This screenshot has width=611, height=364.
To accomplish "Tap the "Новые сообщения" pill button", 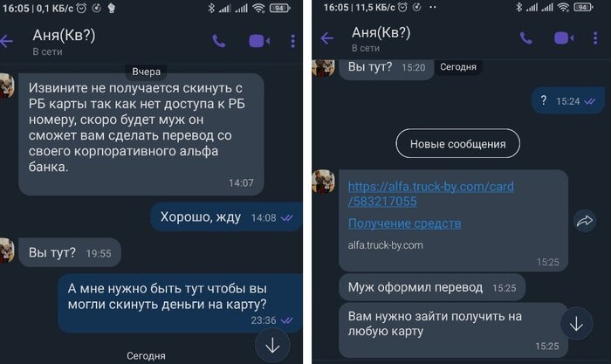I will (x=458, y=143).
